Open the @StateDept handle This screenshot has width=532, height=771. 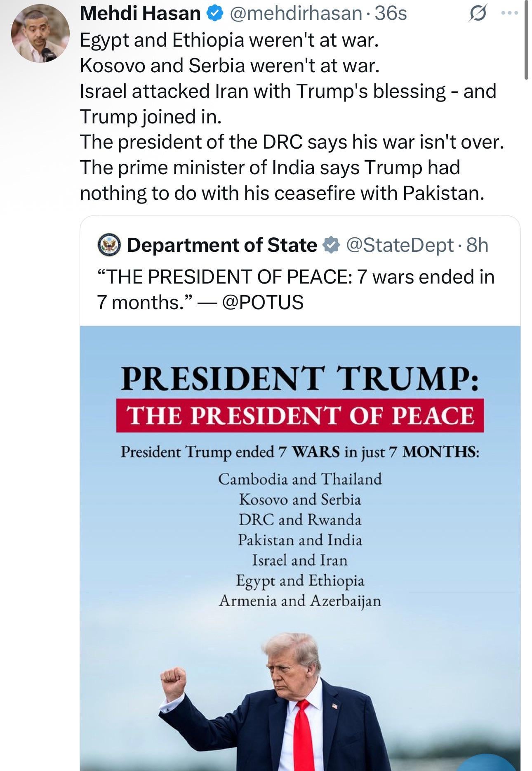coord(400,245)
